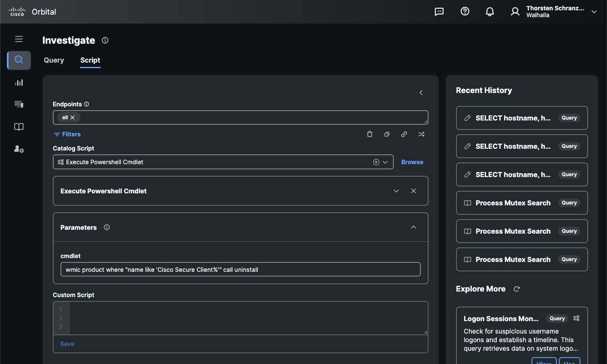This screenshot has width=607, height=364.
Task: Open the devices sidebar icon
Action: (x=19, y=104)
